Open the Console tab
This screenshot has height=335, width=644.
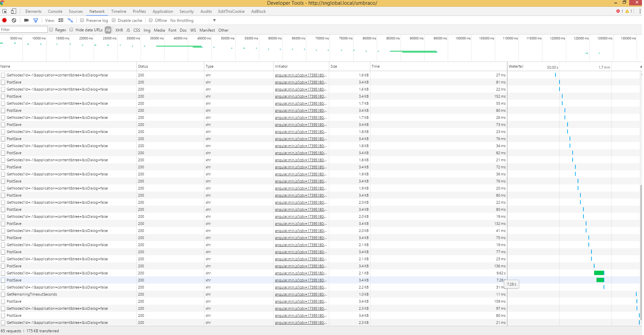click(x=55, y=11)
